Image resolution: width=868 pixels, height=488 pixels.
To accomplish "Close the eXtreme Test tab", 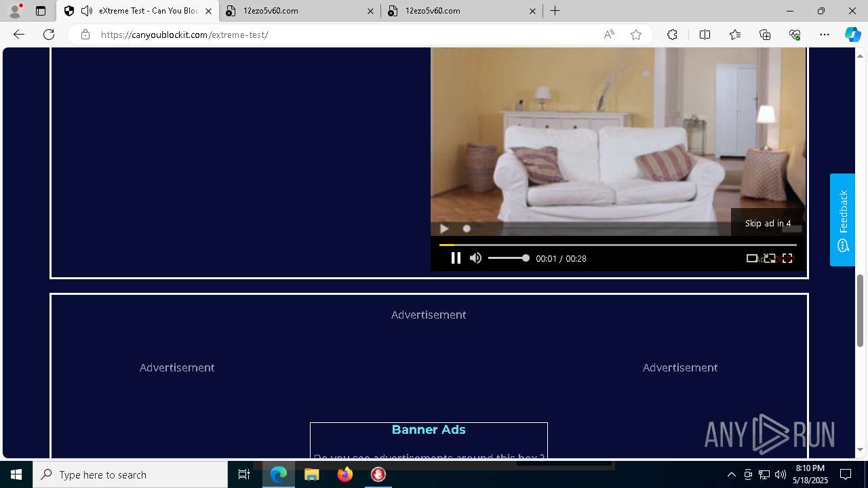I will [208, 11].
